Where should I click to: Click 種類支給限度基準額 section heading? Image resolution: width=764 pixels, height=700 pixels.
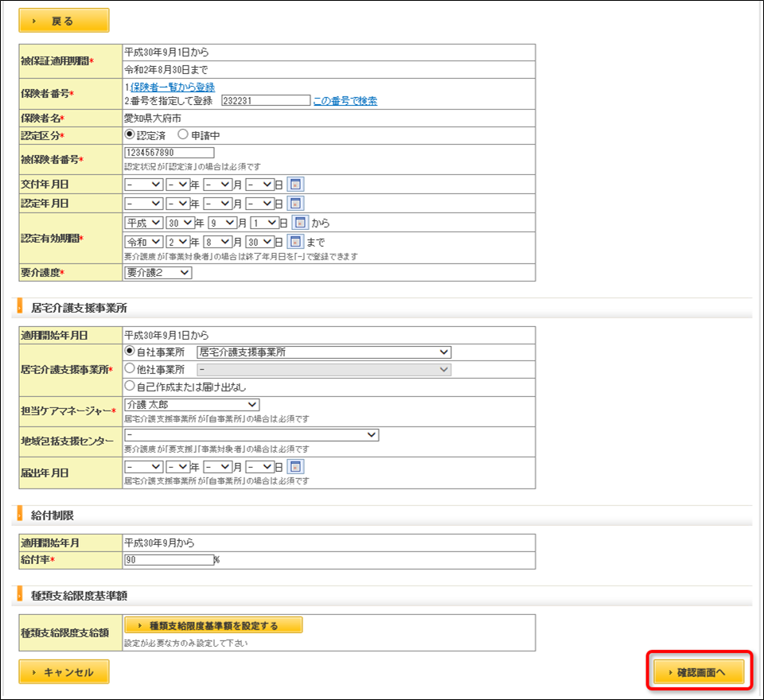79,596
